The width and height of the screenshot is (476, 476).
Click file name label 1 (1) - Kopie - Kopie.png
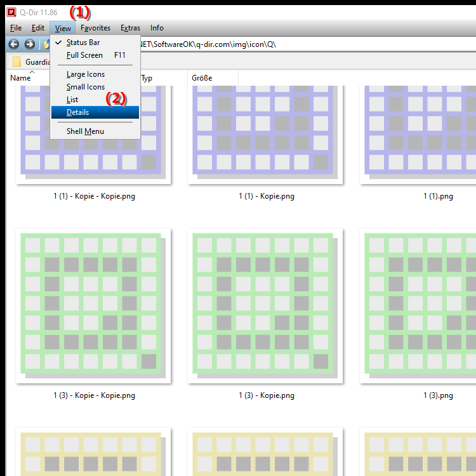[94, 196]
